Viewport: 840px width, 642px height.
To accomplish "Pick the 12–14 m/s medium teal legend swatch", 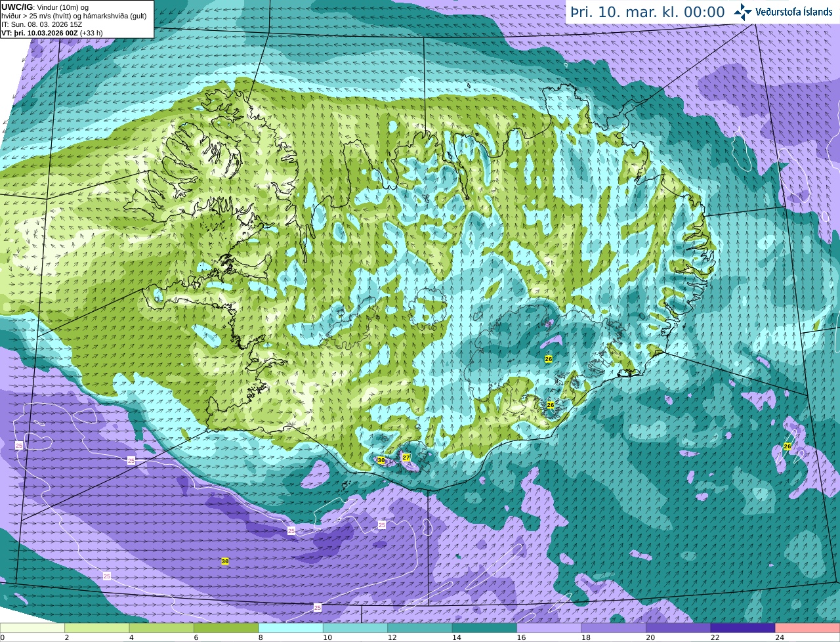I will pyautogui.click(x=420, y=628).
